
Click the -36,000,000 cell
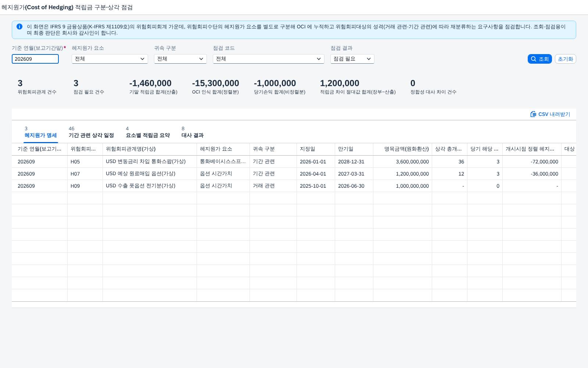(x=532, y=174)
